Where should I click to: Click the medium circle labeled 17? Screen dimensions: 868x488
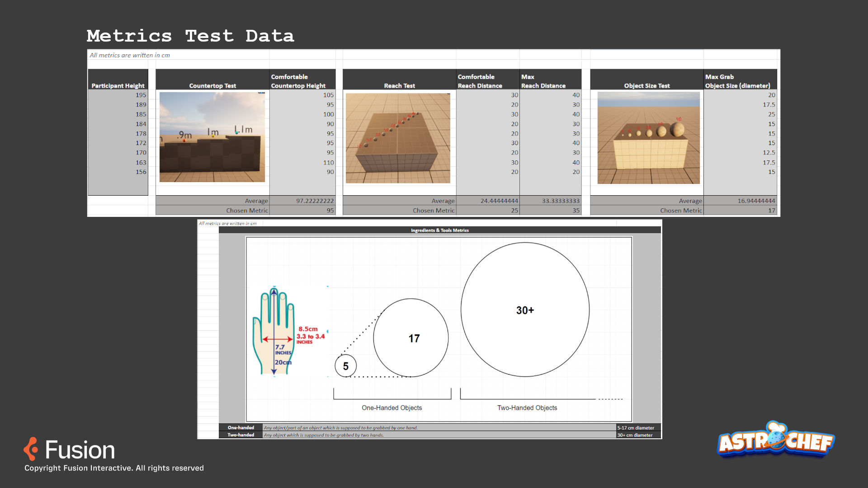[x=411, y=338]
